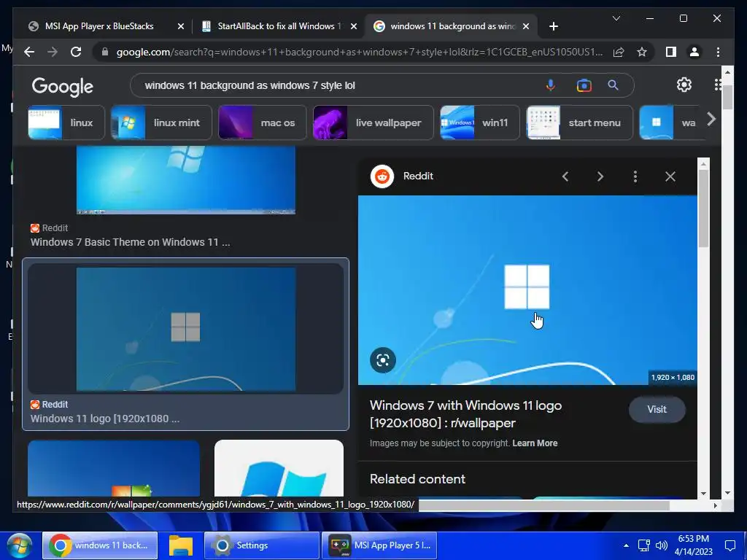Switch to the MSI App Player x BlueStacks tab
Screen dimensions: 747x560
coord(101,26)
